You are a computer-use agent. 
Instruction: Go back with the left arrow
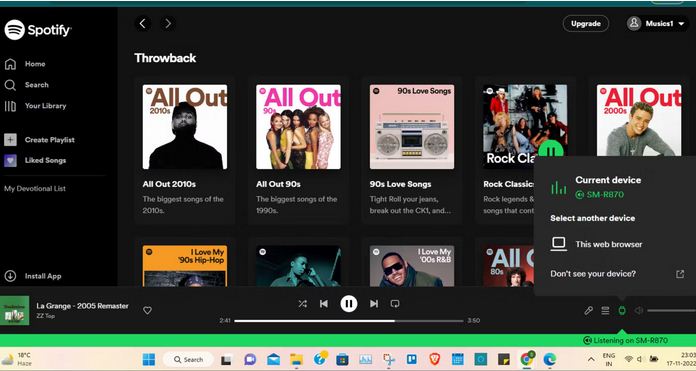[142, 24]
